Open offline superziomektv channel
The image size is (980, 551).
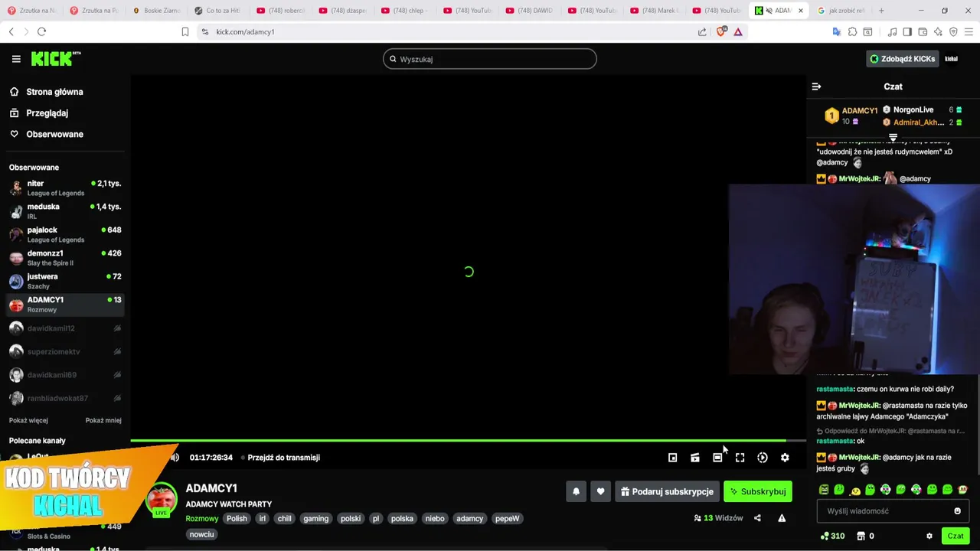pyautogui.click(x=65, y=351)
